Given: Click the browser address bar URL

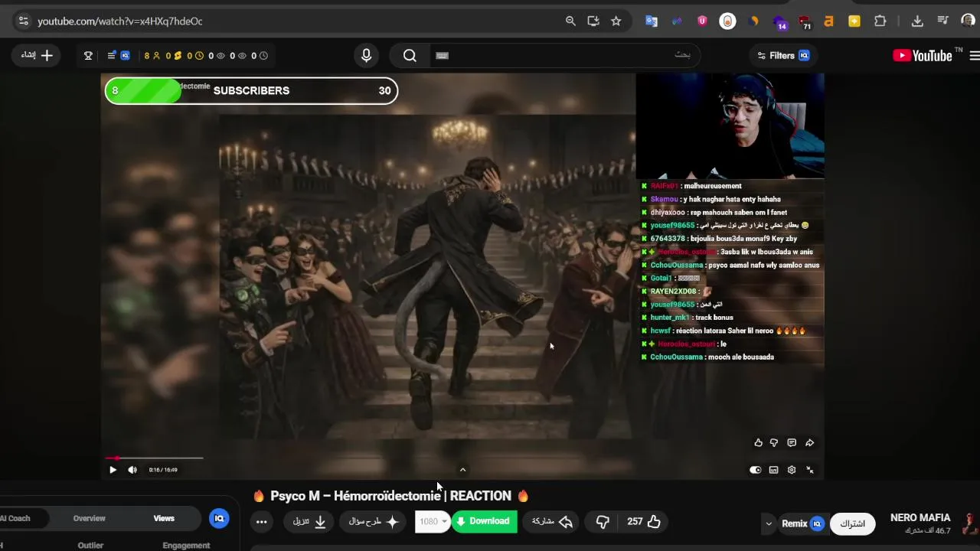Looking at the screenshot, I should pos(120,21).
